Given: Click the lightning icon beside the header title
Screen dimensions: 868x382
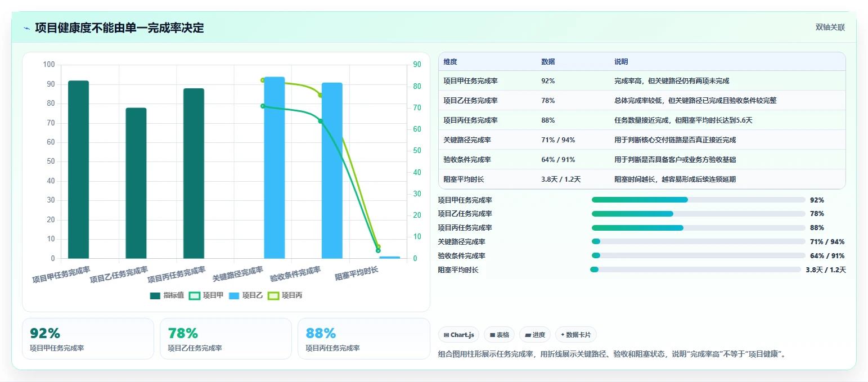Looking at the screenshot, I should pos(26,28).
